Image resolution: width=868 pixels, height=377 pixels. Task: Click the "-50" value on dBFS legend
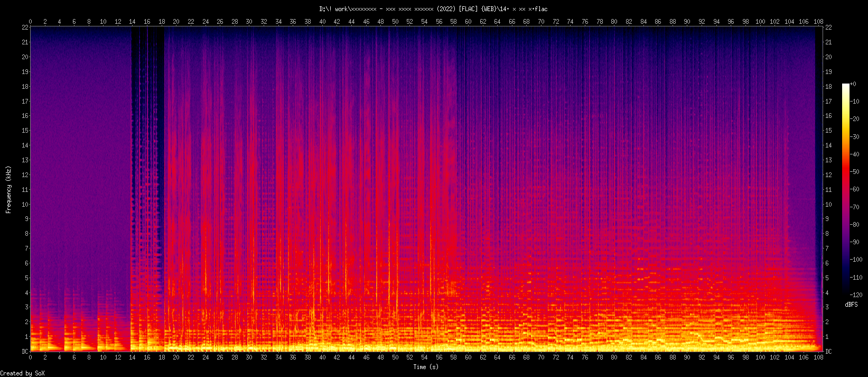coord(855,172)
